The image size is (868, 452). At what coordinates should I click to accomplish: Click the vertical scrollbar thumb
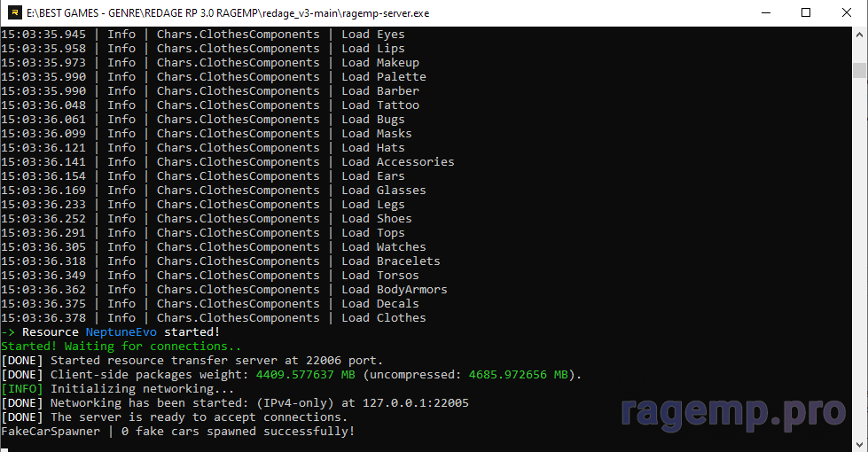[860, 71]
